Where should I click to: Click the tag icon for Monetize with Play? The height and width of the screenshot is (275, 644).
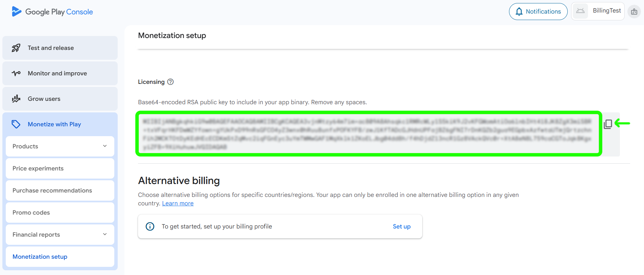pos(16,124)
